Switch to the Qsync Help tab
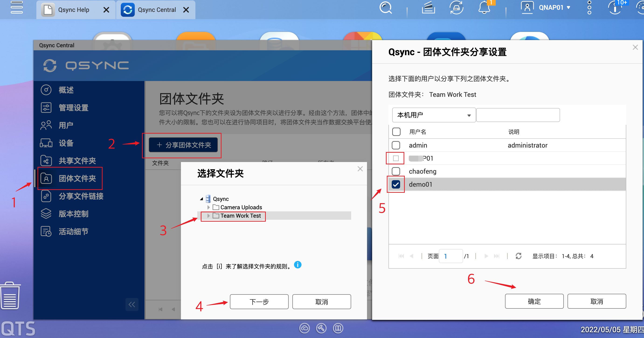Screen dimensions: 644x338 [x=74, y=10]
